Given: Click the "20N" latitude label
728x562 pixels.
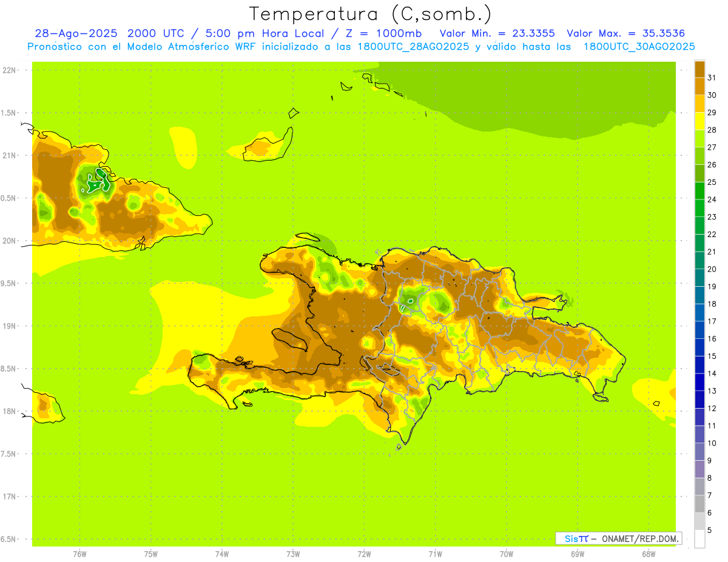Looking at the screenshot, I should point(8,241).
